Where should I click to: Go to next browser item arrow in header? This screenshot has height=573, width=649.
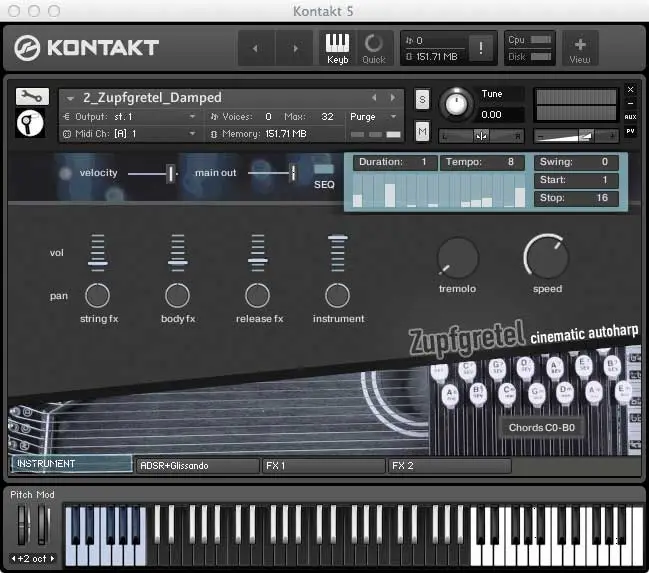coord(295,48)
